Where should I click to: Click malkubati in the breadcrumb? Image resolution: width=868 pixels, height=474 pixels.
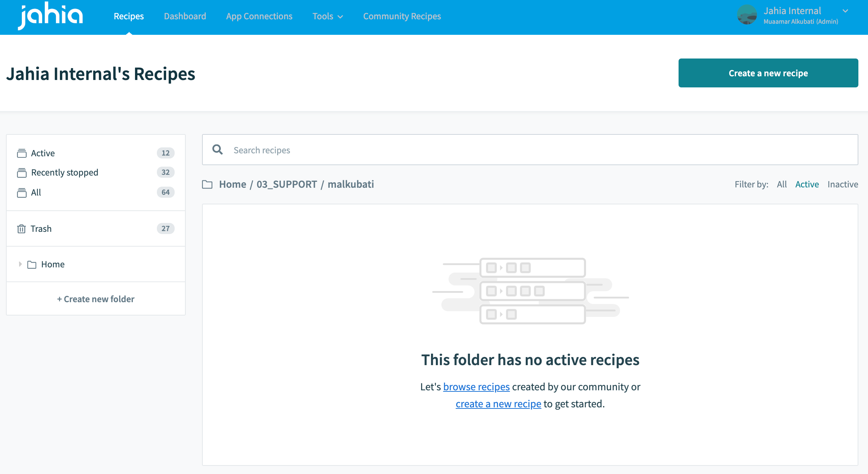point(351,184)
